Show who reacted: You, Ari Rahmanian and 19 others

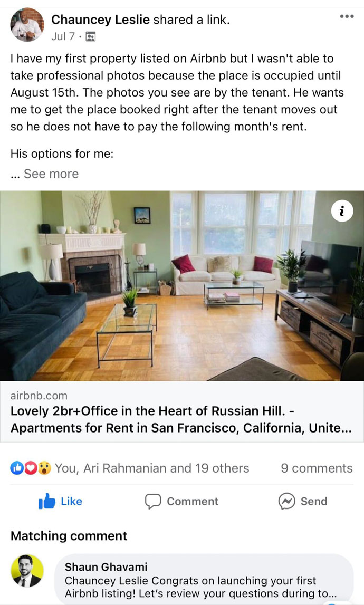point(152,468)
